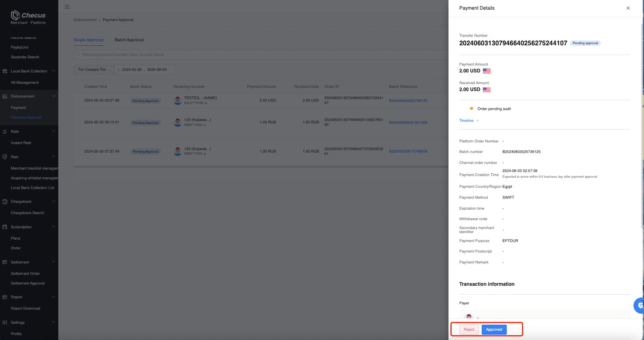Collapse the Subscription menu section
The image size is (644, 340).
(x=53, y=227)
